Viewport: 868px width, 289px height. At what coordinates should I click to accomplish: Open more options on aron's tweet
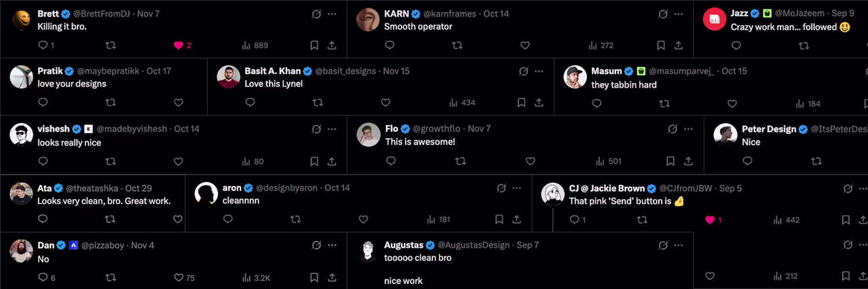tap(517, 188)
